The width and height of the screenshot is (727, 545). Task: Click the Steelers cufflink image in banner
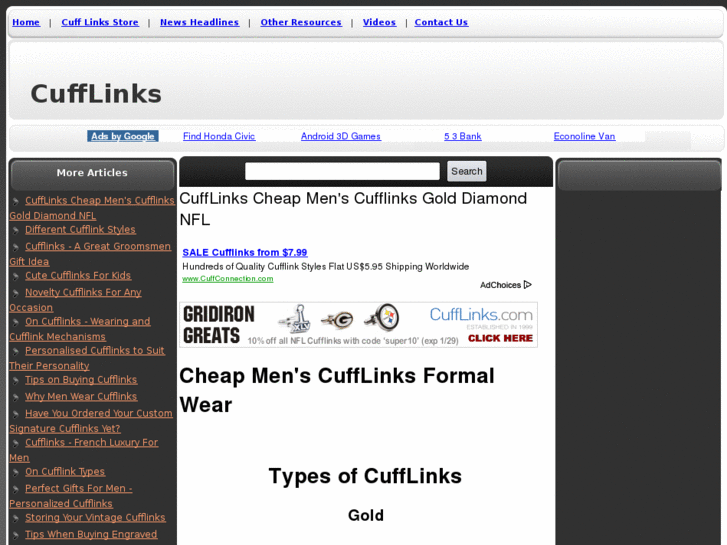(x=382, y=318)
